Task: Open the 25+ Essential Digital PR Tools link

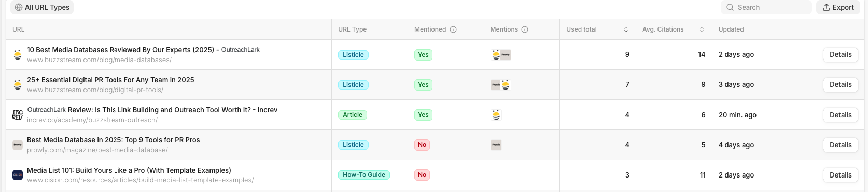Action: pos(110,80)
